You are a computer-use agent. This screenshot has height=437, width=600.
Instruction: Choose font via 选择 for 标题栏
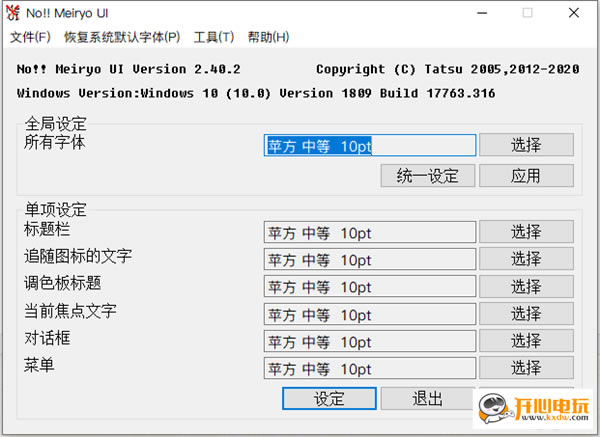pos(526,232)
